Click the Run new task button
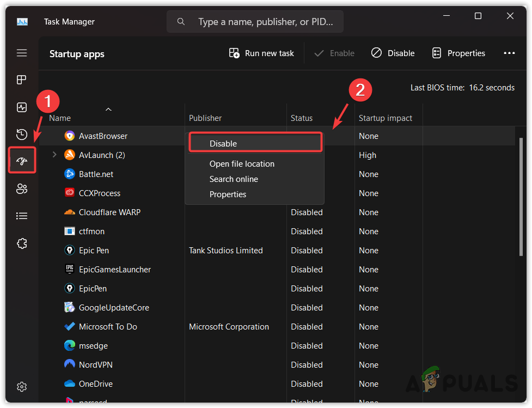This screenshot has width=532, height=408. click(261, 53)
